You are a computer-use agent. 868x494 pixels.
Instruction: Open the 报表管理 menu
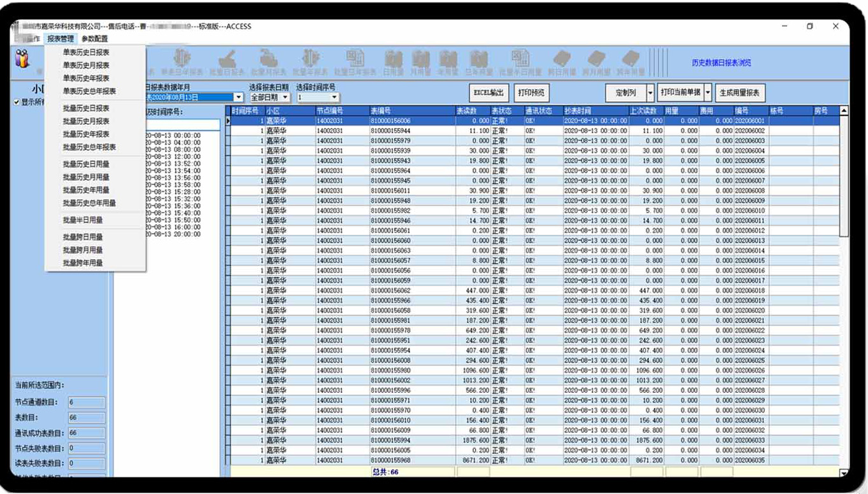tap(60, 39)
